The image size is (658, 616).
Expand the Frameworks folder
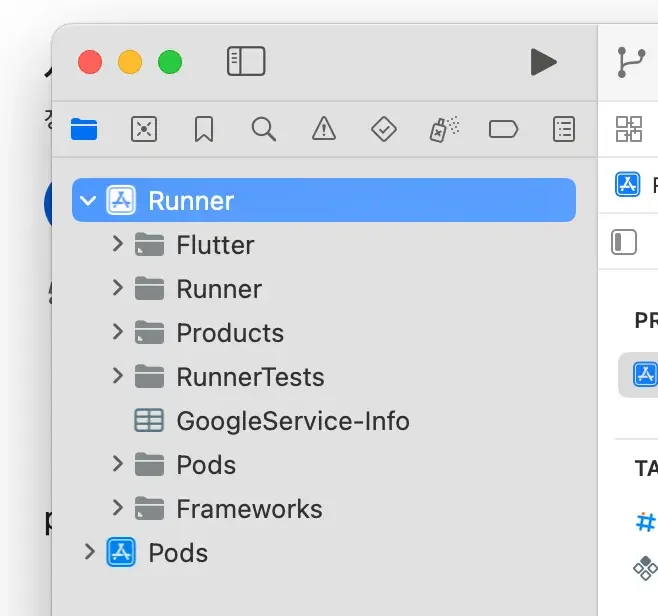point(118,508)
